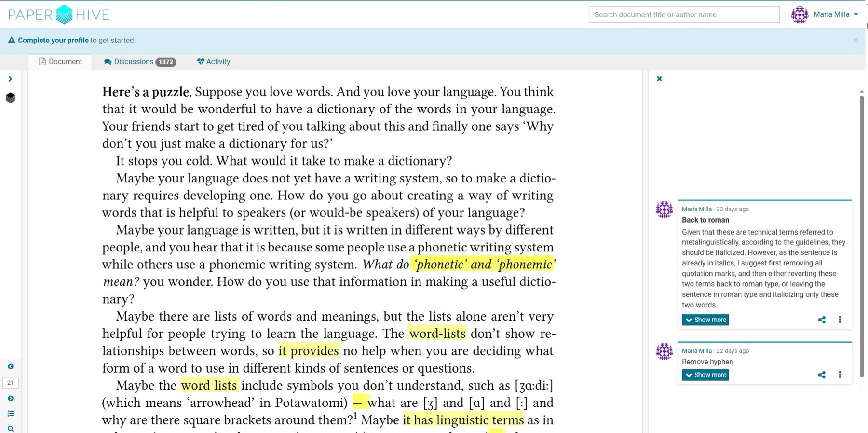
Task: Click the highlighted 'word lists' text
Action: (209, 385)
